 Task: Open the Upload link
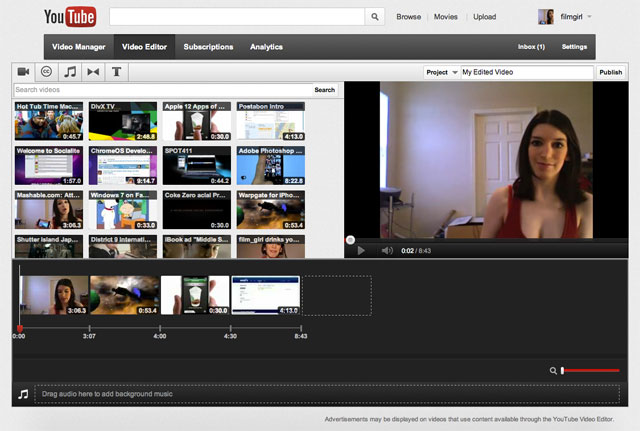coord(484,17)
